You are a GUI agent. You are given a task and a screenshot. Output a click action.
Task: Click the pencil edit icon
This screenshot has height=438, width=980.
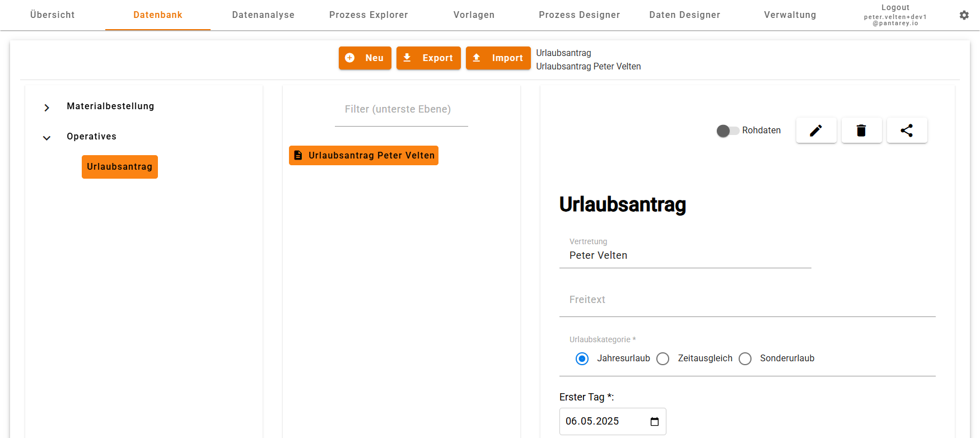tap(816, 131)
